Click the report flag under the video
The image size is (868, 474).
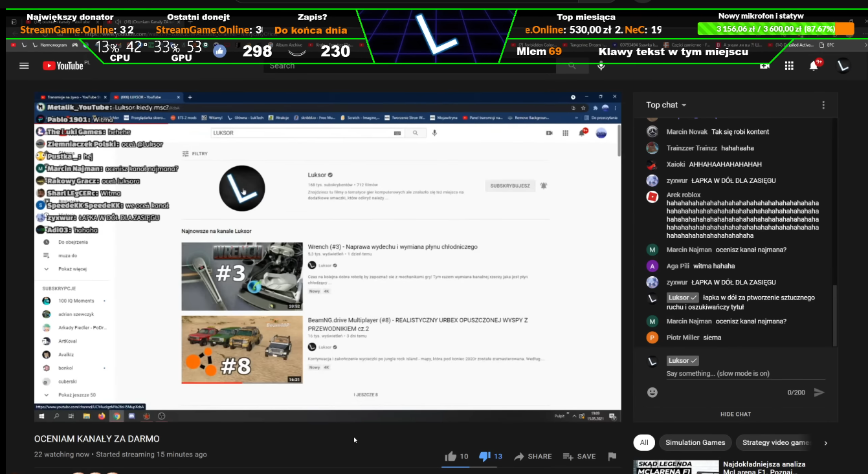(612, 457)
